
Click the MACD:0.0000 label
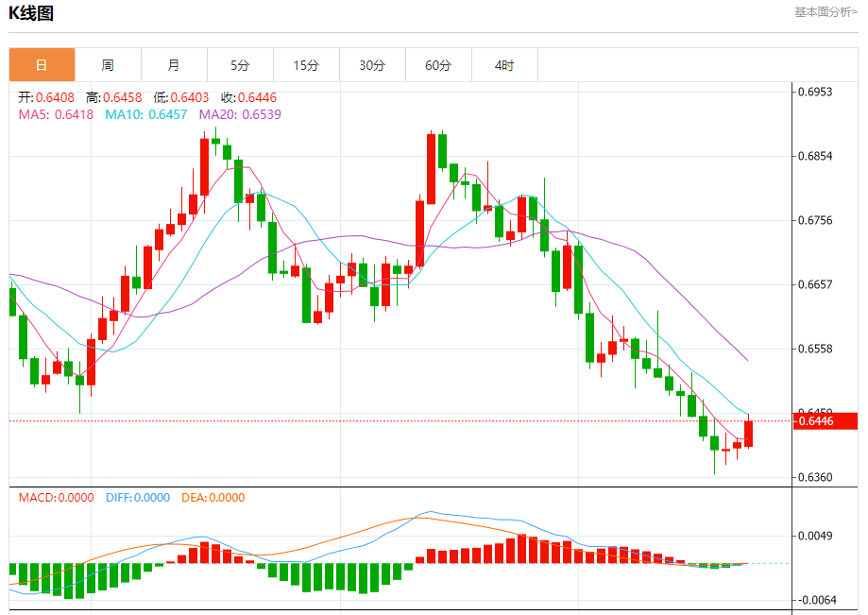[57, 498]
